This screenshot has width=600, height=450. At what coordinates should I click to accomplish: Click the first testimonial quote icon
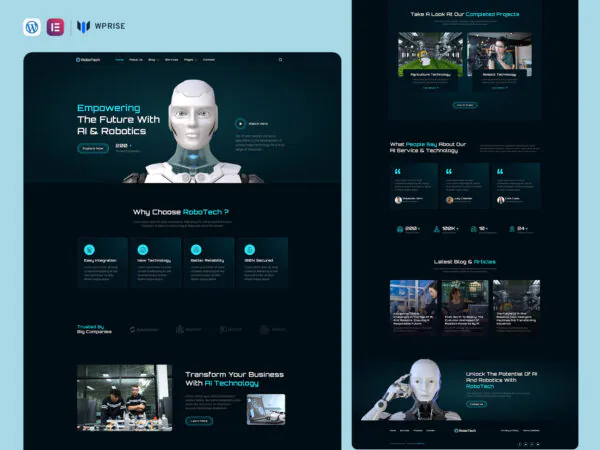tap(398, 171)
